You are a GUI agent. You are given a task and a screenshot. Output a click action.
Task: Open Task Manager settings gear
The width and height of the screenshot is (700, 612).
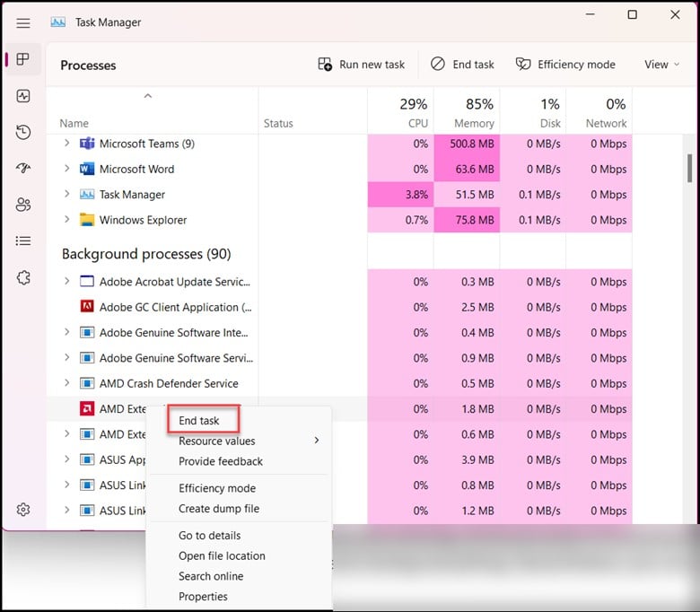point(23,510)
